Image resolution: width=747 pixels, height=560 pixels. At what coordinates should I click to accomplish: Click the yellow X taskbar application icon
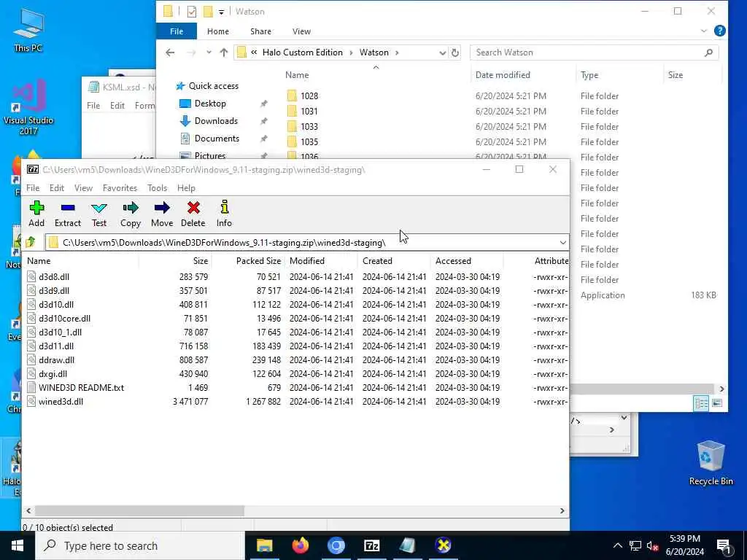[x=443, y=545]
